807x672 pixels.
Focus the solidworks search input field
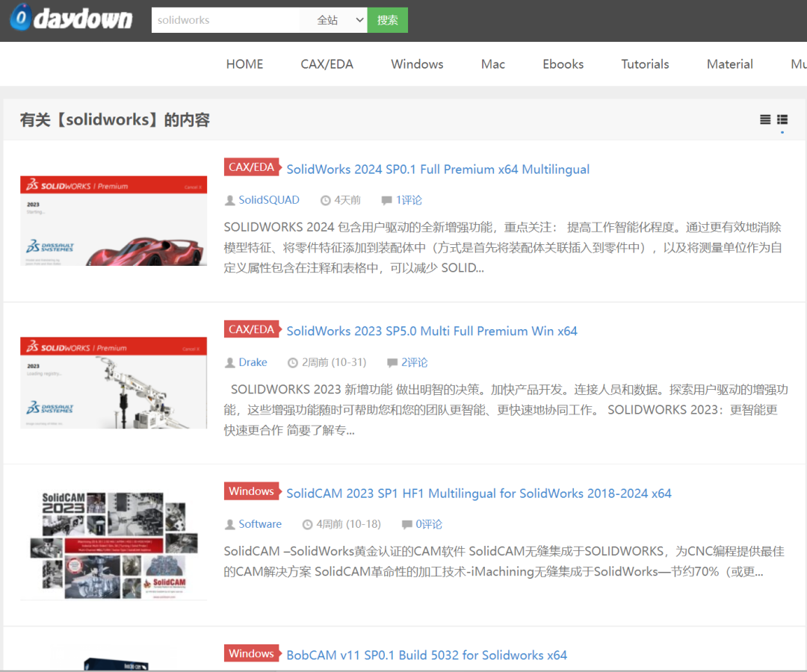226,20
